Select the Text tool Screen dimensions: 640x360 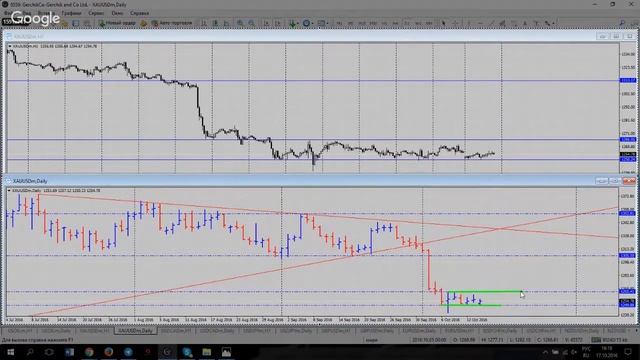(525, 23)
